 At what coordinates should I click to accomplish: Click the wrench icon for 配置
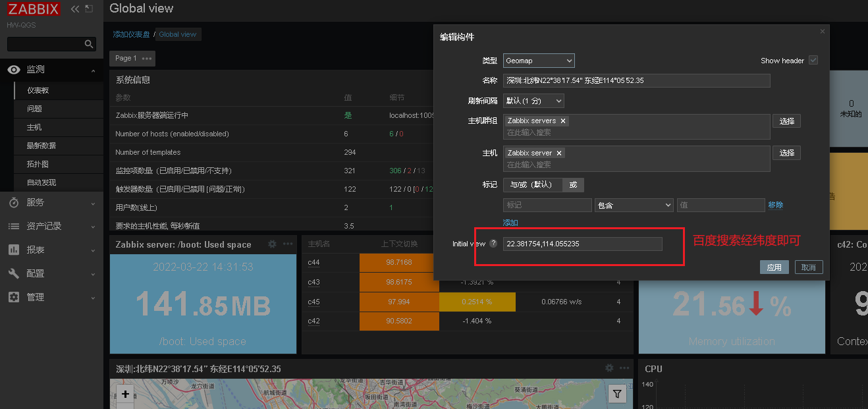coord(14,273)
